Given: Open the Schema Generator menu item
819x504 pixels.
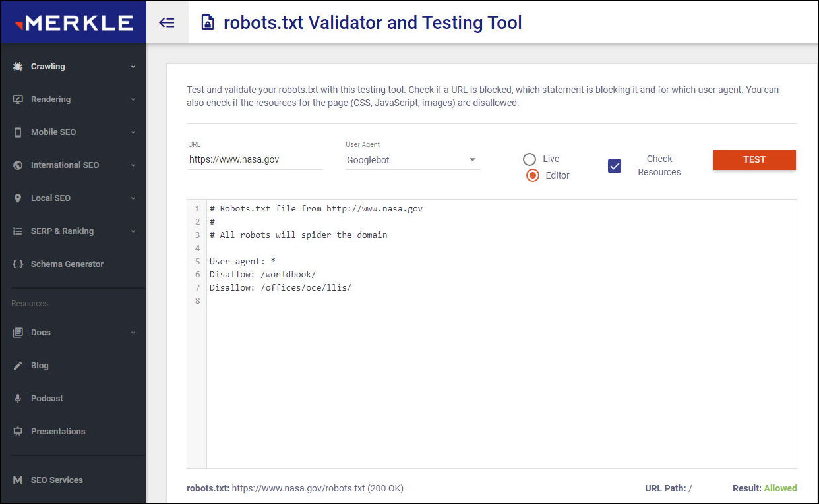Looking at the screenshot, I should click(x=73, y=264).
